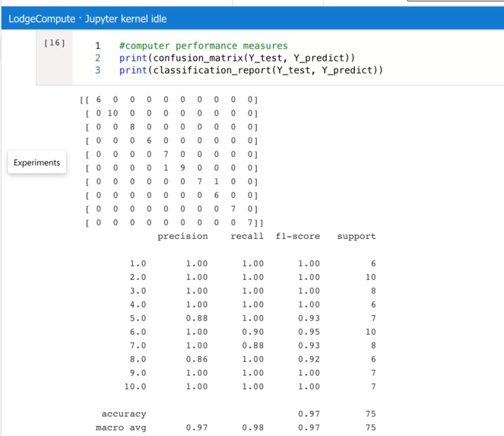Click the class label '3.0'
This screenshot has height=436, width=504.
(x=138, y=291)
